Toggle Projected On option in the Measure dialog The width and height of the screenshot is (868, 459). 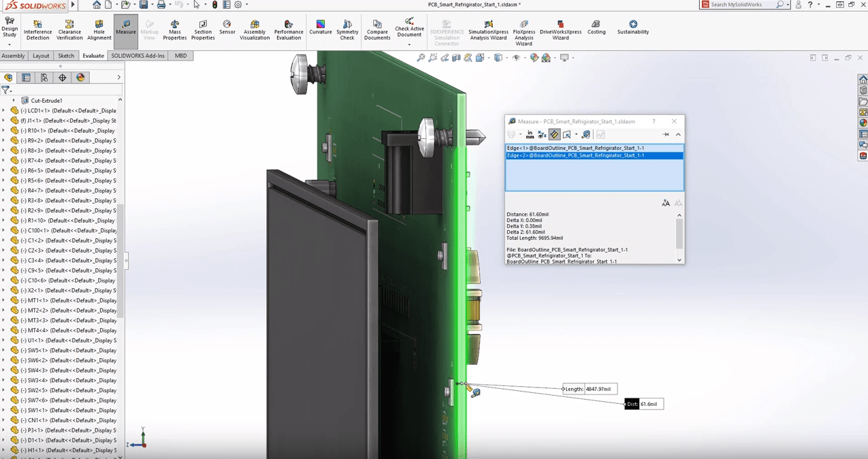tap(567, 135)
